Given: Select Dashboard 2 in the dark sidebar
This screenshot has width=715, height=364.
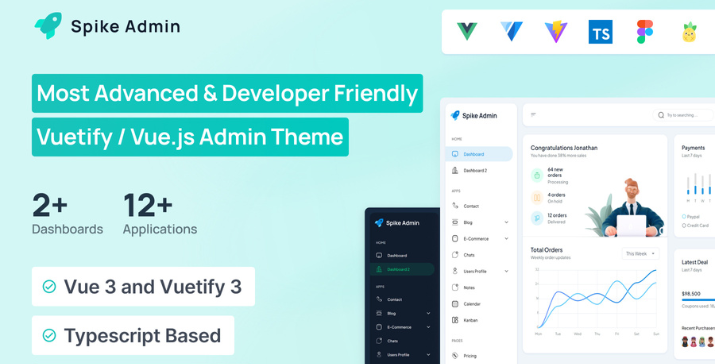Looking at the screenshot, I should (402, 269).
